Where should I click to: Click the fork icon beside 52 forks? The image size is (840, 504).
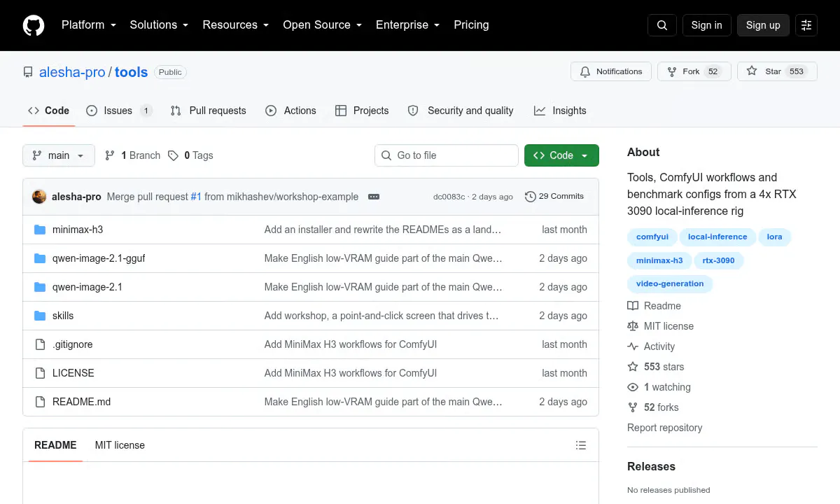[x=633, y=407]
